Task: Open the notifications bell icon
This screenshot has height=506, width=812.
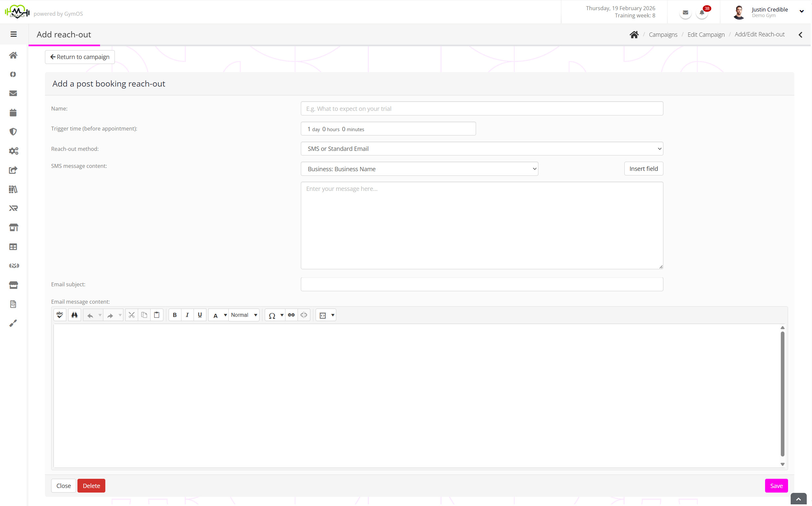Action: (701, 13)
